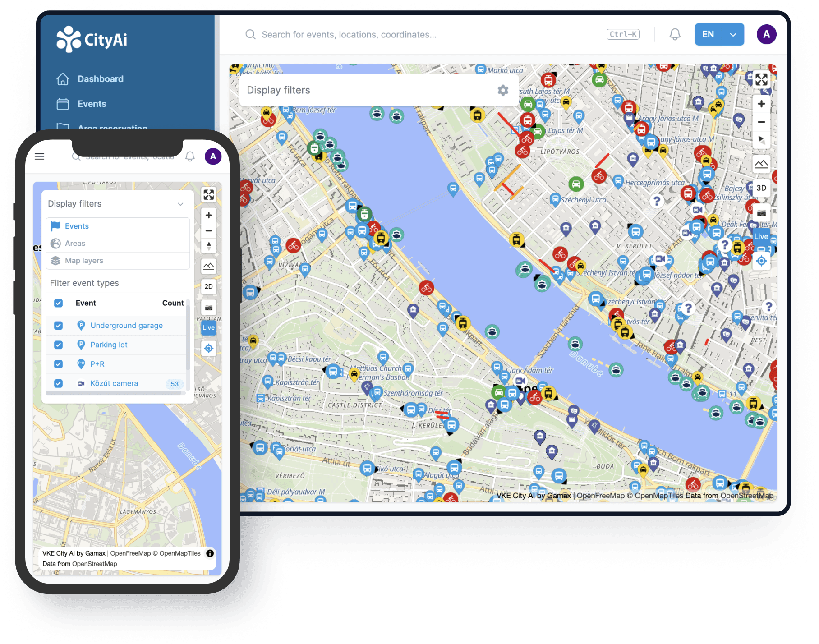Expand the language dropdown arrow
Screen dimensions: 819x644
click(733, 34)
